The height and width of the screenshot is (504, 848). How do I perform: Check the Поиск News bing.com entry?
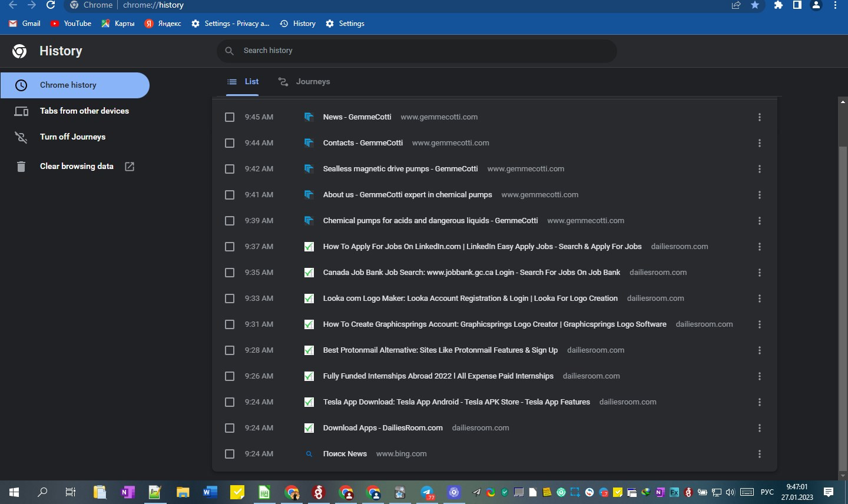[230, 454]
